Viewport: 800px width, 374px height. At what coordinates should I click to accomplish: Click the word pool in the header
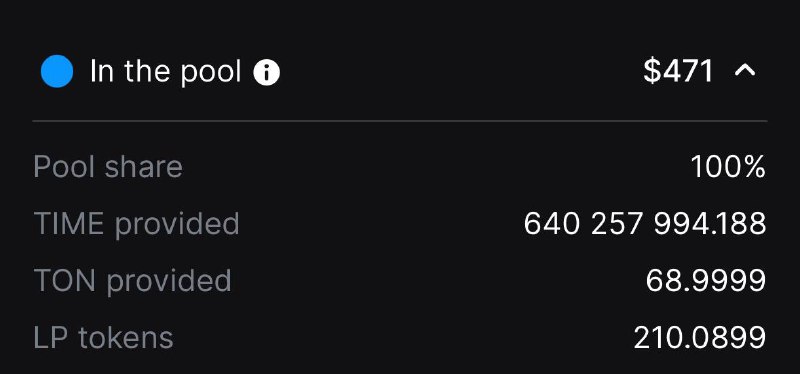[211, 72]
